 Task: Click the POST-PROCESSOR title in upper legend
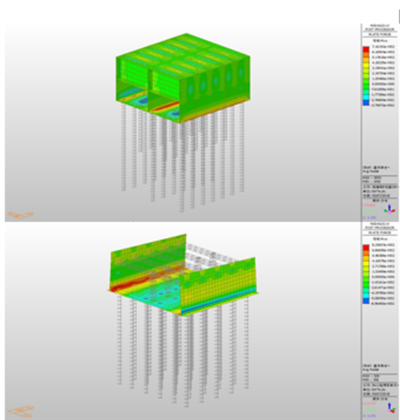pyautogui.click(x=380, y=29)
